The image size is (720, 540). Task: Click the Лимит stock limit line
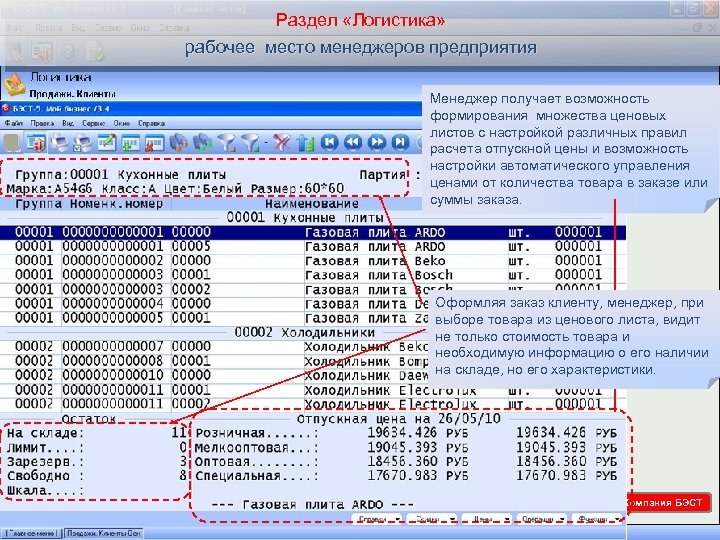pyautogui.click(x=96, y=447)
